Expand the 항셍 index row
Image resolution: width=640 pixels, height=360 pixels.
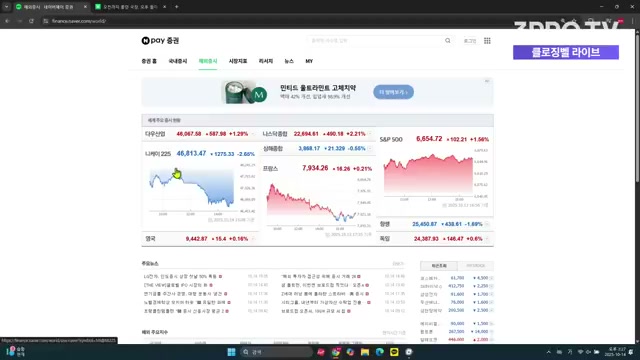tap(487, 224)
